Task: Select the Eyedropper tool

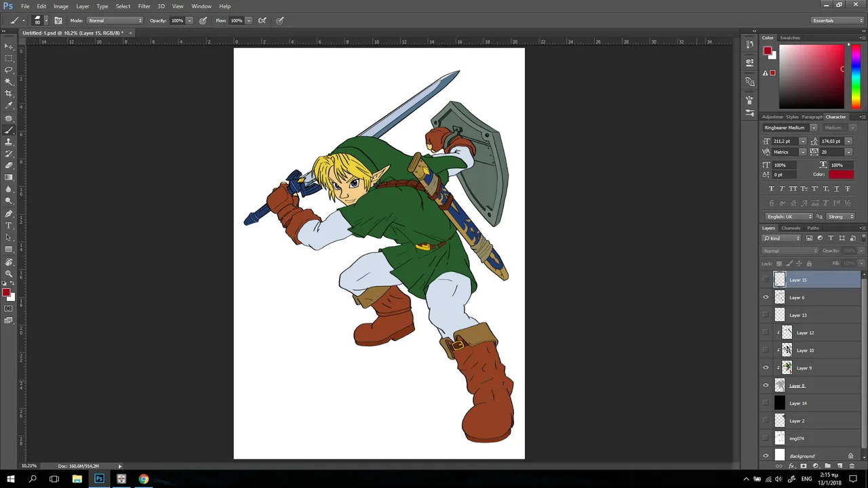Action: click(9, 105)
